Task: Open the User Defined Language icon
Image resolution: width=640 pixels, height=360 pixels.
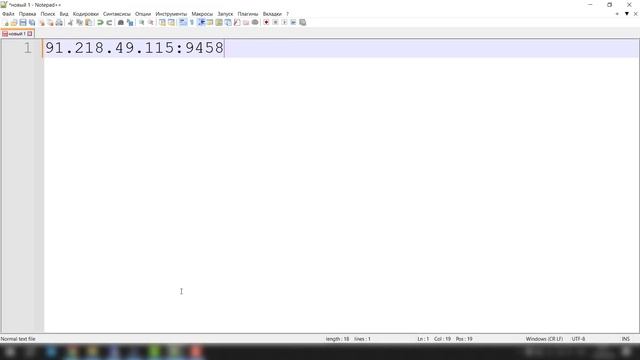Action: [210, 22]
